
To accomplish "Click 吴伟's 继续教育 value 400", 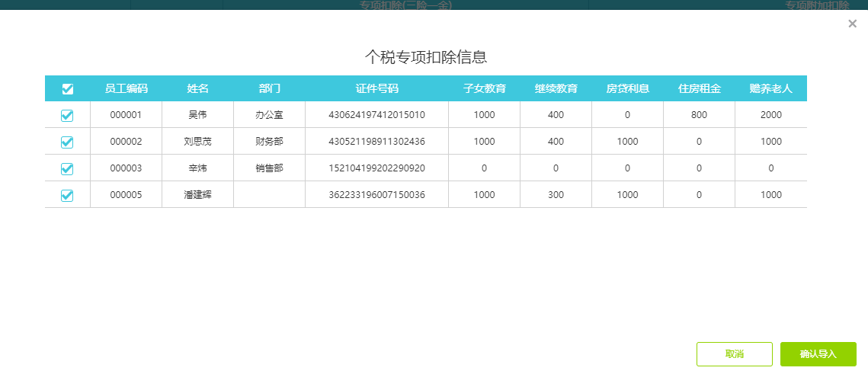I will pos(556,115).
